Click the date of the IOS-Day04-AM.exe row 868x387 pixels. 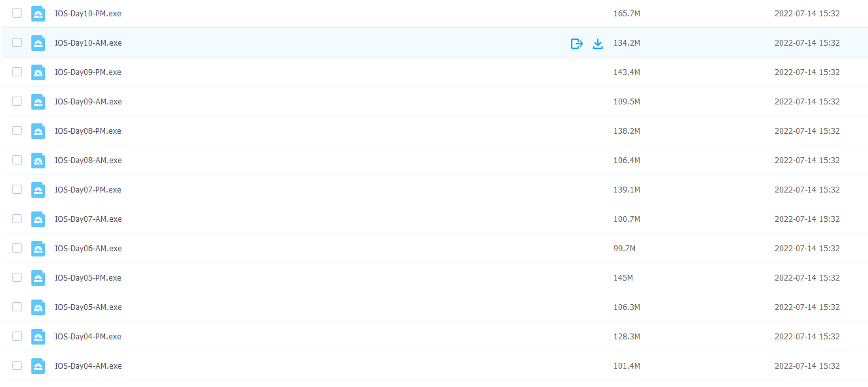coord(807,365)
